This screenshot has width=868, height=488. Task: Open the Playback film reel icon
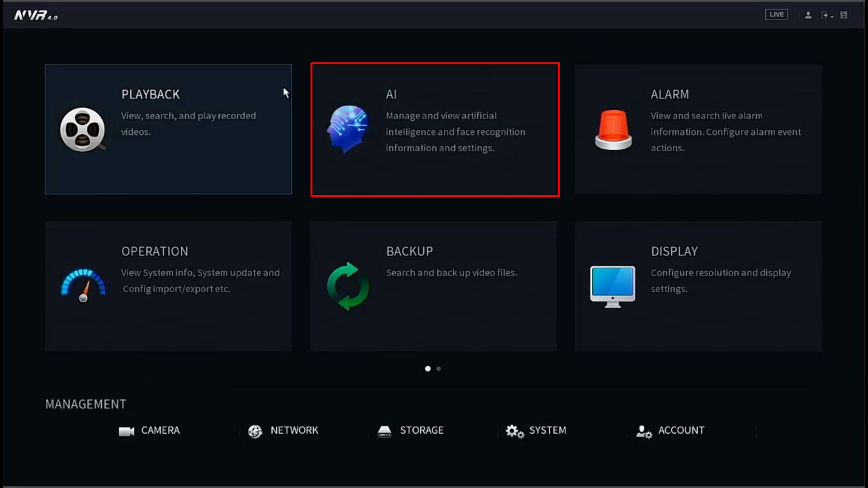click(x=83, y=130)
